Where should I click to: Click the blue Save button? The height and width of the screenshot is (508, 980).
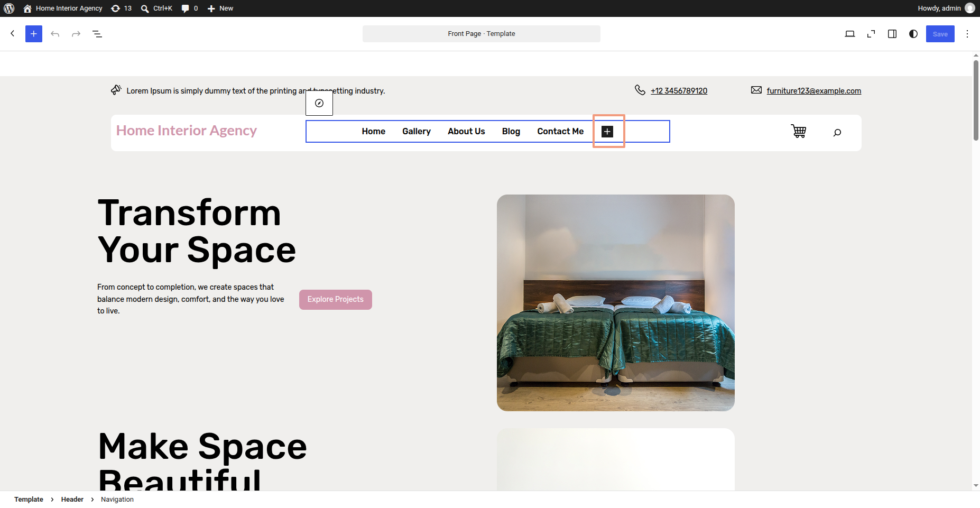pos(940,34)
